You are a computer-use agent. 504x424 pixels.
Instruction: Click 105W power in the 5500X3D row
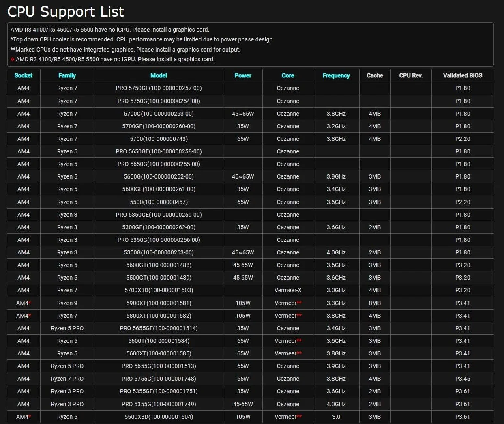(243, 417)
